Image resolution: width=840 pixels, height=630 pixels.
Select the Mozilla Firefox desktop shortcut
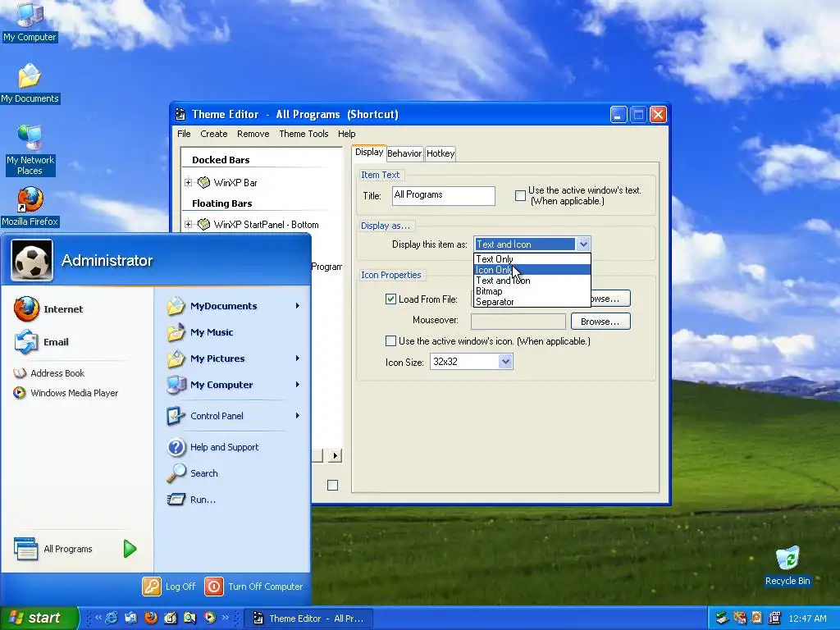(x=30, y=206)
